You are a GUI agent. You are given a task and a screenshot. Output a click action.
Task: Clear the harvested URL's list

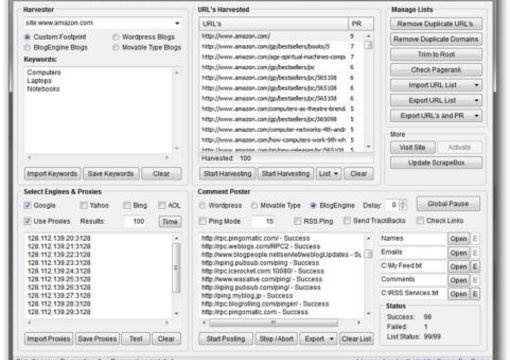(359, 174)
